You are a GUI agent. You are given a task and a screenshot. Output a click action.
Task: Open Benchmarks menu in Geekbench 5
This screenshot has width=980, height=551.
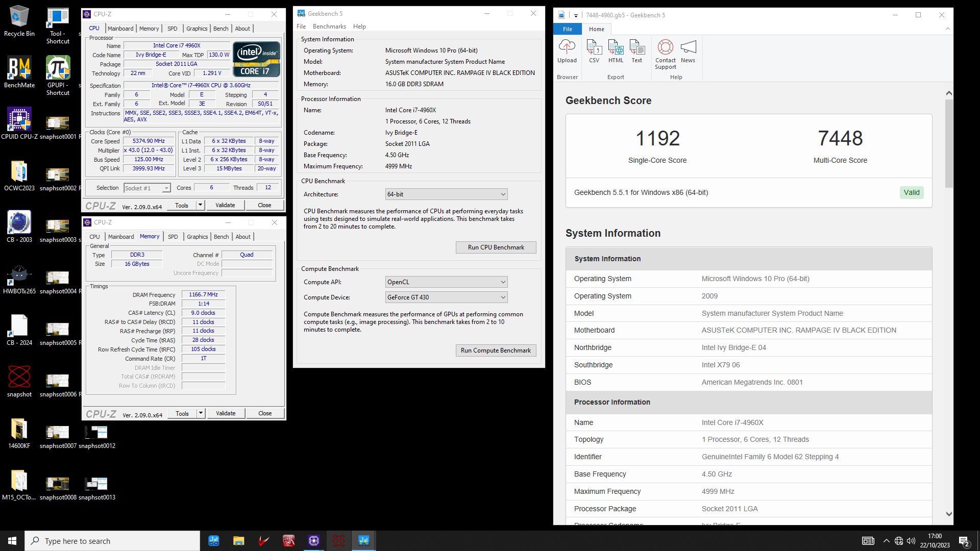pyautogui.click(x=329, y=27)
